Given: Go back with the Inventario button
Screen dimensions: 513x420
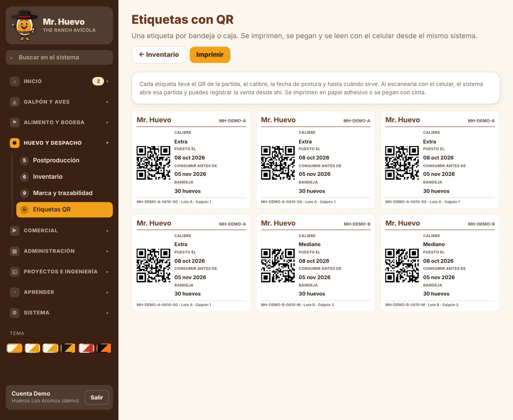Looking at the screenshot, I should [x=159, y=55].
